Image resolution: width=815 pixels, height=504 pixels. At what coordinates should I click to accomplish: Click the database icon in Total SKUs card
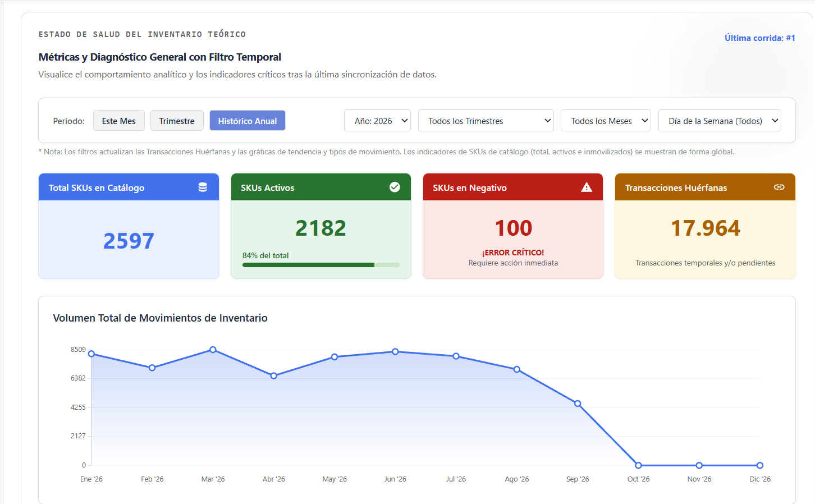(203, 187)
